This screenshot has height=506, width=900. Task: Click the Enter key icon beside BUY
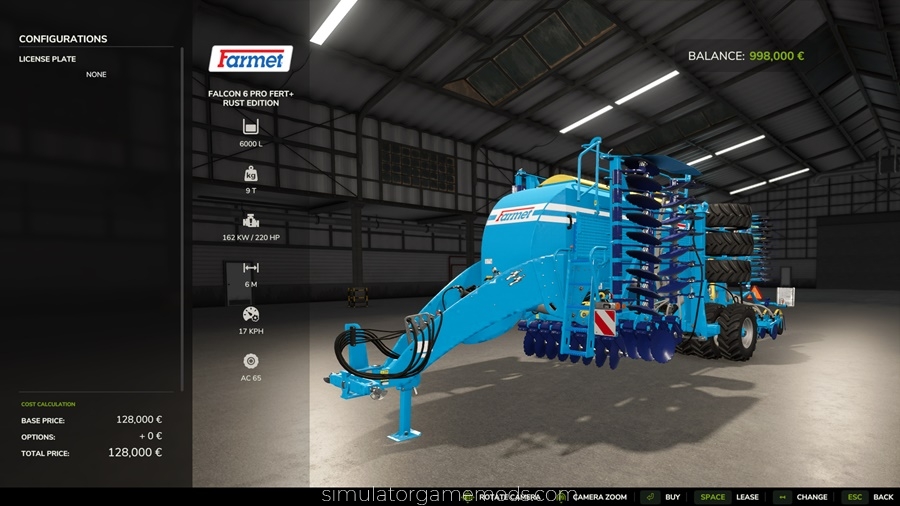tap(650, 497)
